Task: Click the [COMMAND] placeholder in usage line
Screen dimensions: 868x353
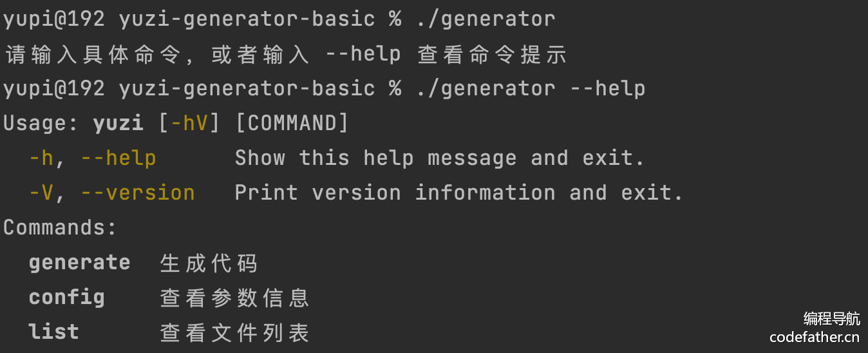Action: coord(292,123)
